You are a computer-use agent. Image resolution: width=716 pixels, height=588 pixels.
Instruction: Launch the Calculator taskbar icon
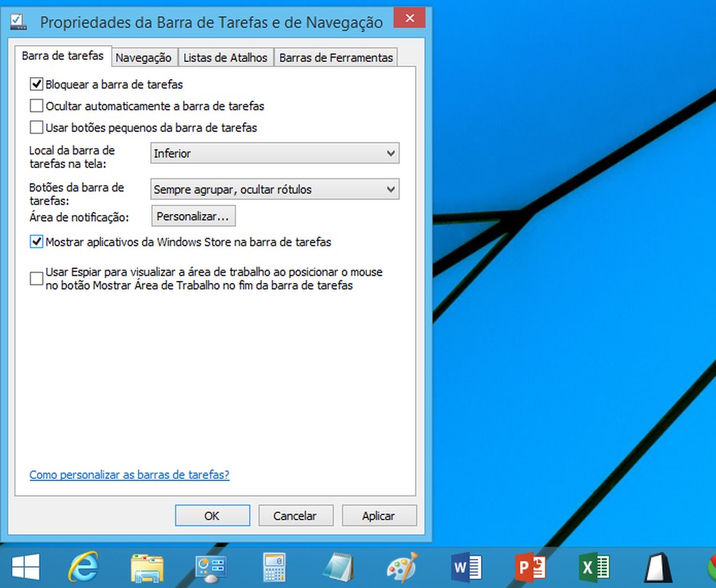[x=274, y=567]
